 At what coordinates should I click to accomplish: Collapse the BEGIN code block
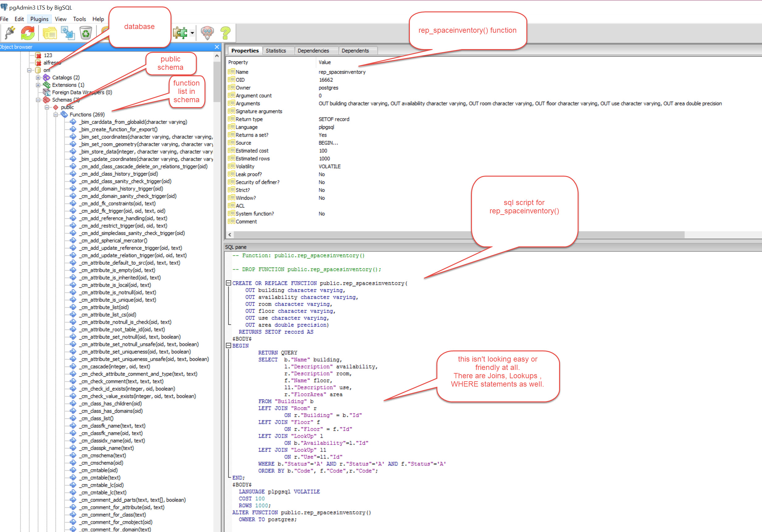point(228,345)
